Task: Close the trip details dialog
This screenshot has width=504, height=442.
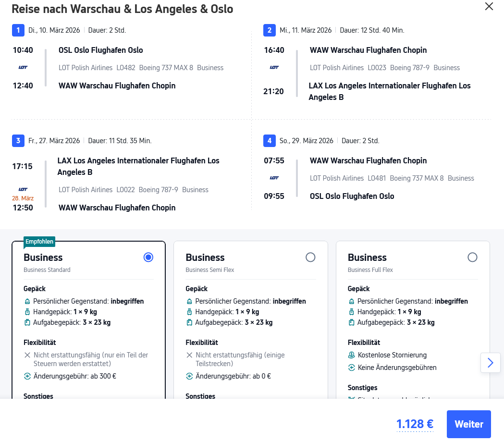Action: click(x=489, y=7)
